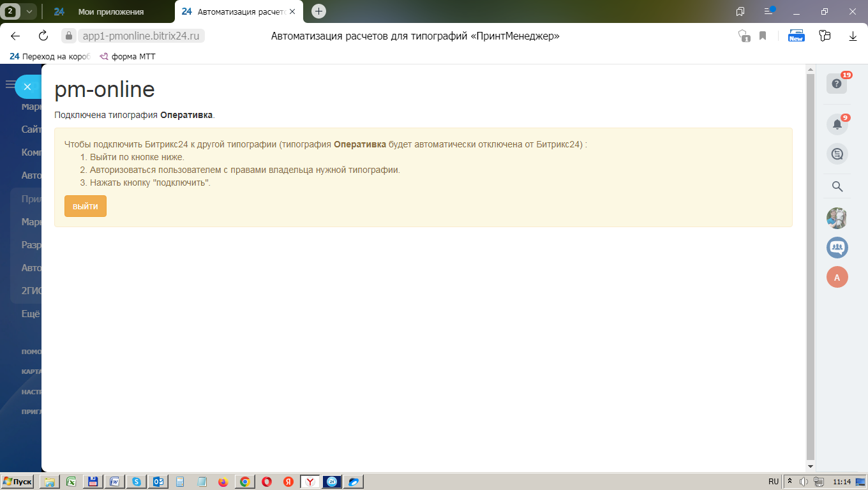Open notifications bell with 9 badge
Screen dimensions: 868x490
click(x=837, y=124)
